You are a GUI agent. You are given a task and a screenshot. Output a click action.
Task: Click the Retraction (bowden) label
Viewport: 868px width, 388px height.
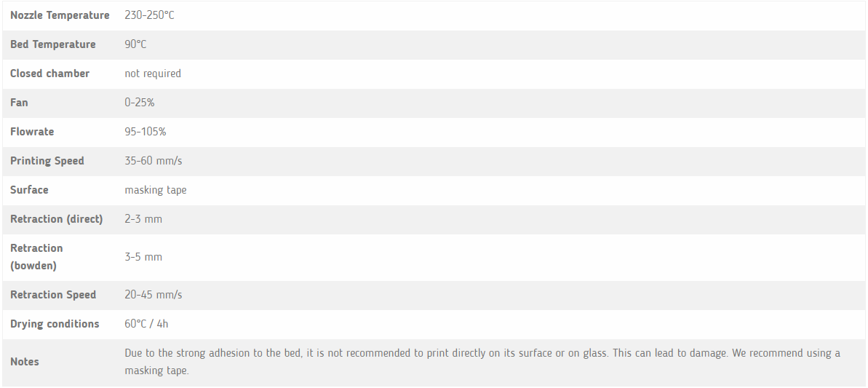pos(36,257)
